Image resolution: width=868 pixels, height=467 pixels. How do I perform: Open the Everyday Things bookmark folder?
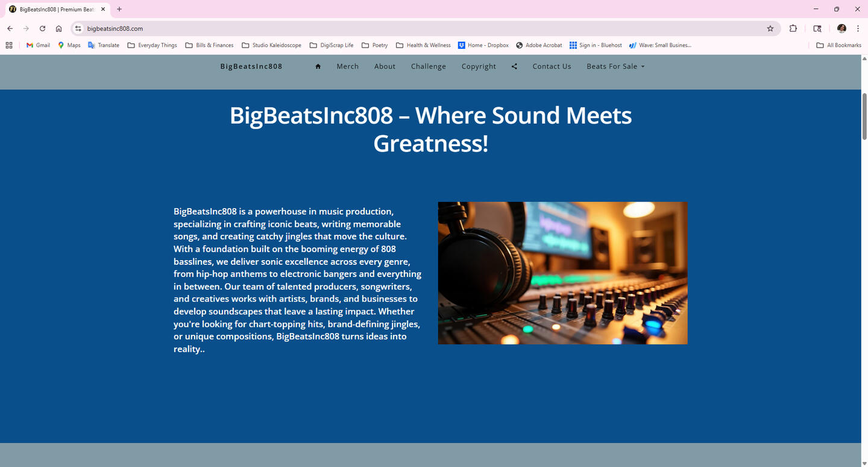click(x=153, y=45)
